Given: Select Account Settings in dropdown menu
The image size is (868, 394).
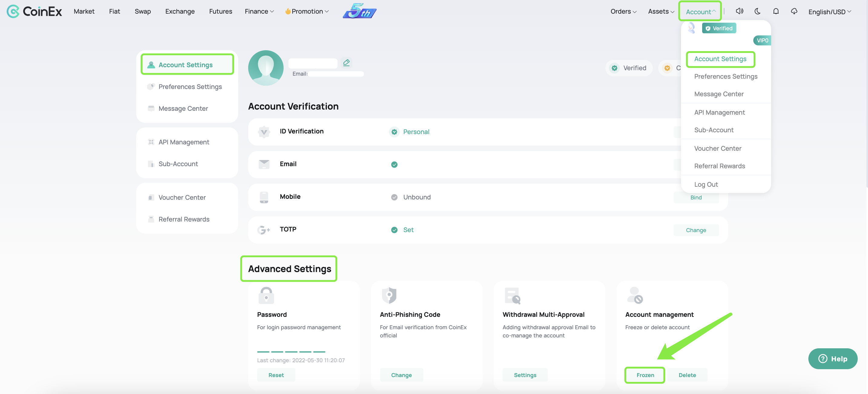Looking at the screenshot, I should click(720, 59).
